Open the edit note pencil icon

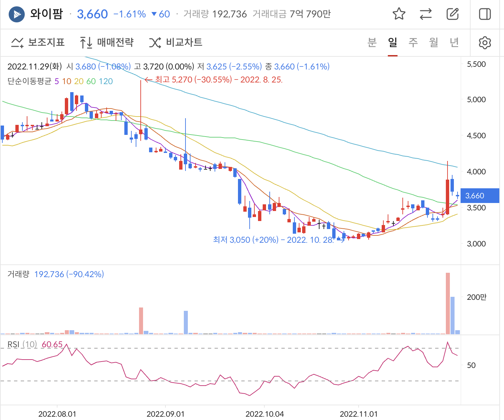click(x=453, y=14)
